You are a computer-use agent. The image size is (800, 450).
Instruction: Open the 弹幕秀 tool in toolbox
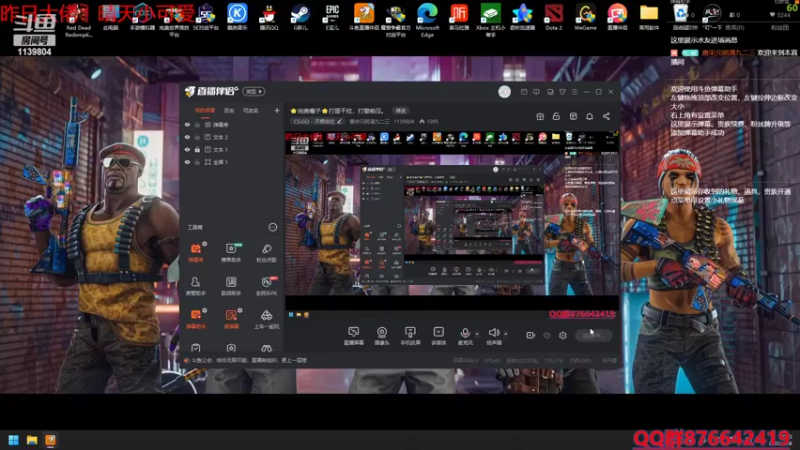pos(196,253)
